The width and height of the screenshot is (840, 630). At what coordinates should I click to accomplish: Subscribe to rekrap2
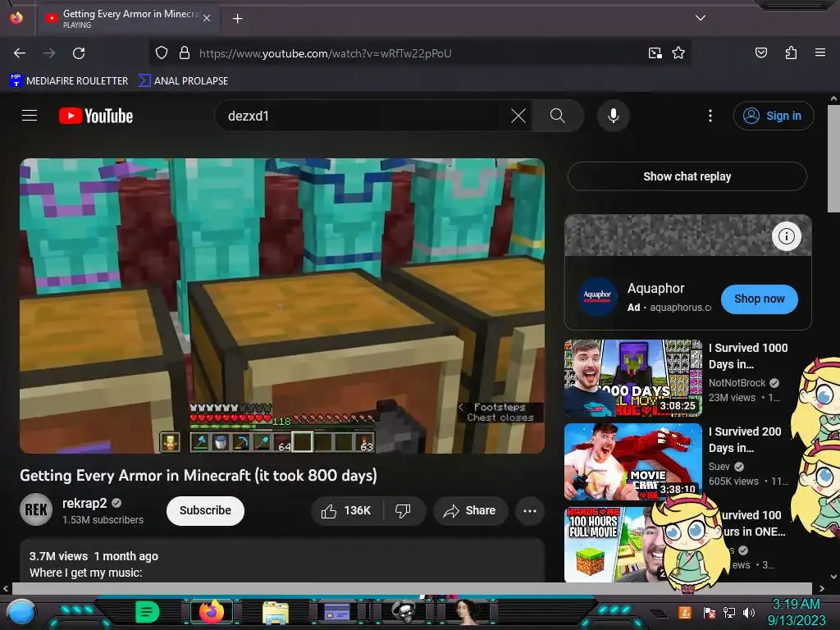tap(205, 510)
